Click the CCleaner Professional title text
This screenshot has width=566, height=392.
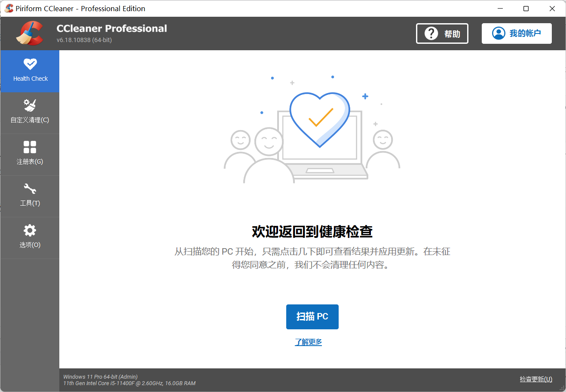coord(112,28)
